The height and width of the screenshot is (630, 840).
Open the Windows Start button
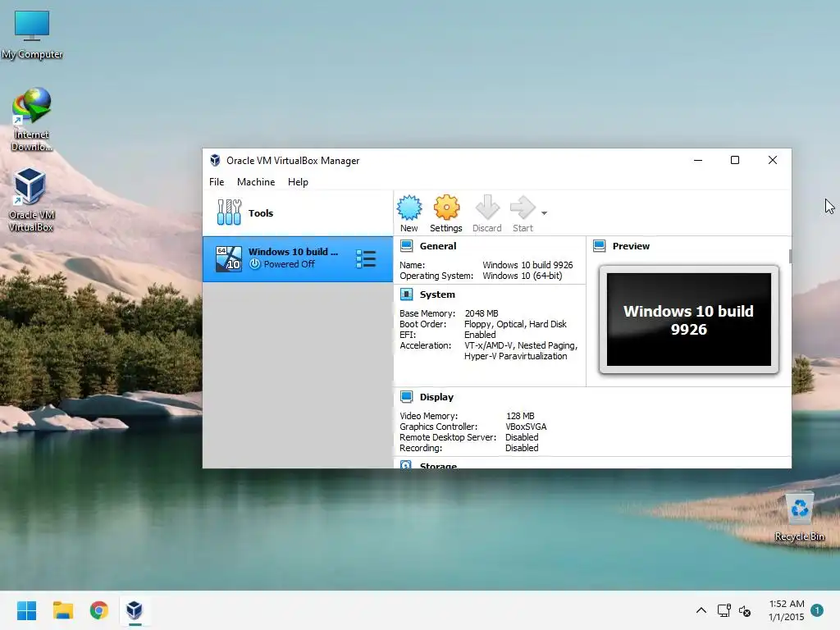[x=27, y=610]
